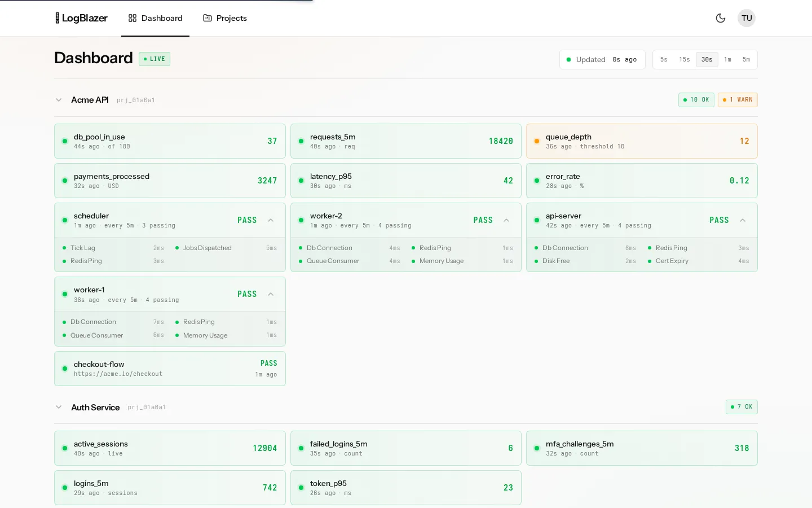Collapse the worker-1 checks card
812x508 pixels.
coord(271,294)
